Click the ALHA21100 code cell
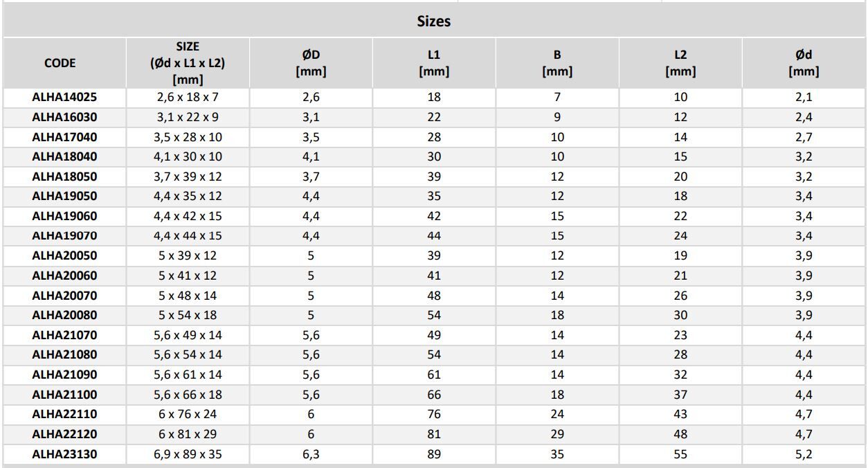This screenshot has width=868, height=468. coord(64,395)
